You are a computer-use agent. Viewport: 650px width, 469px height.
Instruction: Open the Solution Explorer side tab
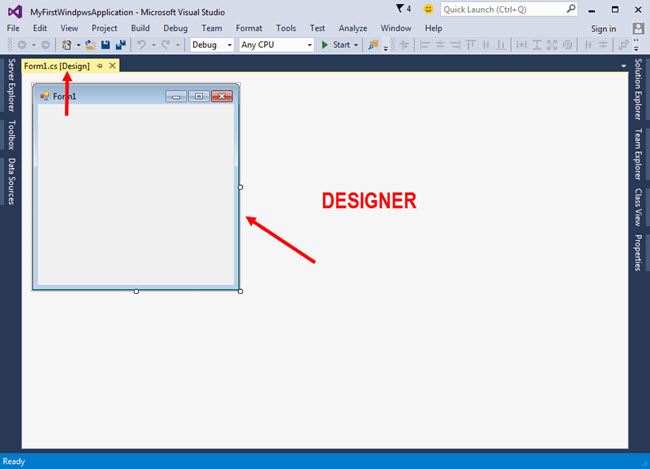coord(638,89)
